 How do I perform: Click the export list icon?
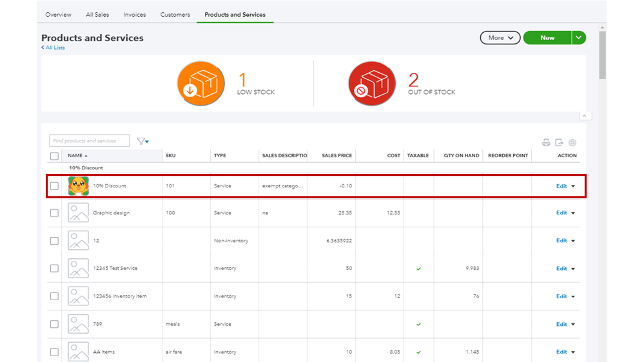coord(559,142)
